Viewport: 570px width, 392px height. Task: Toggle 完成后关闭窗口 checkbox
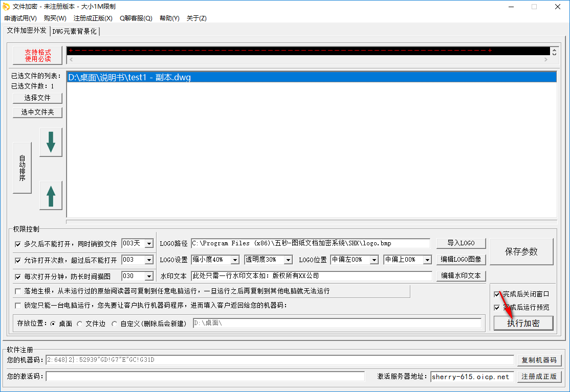click(497, 294)
